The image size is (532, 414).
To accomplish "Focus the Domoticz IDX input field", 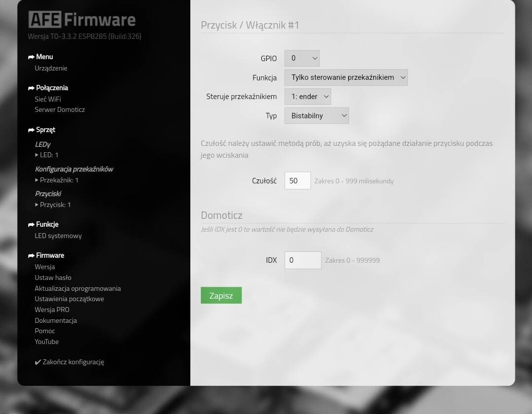I will pos(303,260).
